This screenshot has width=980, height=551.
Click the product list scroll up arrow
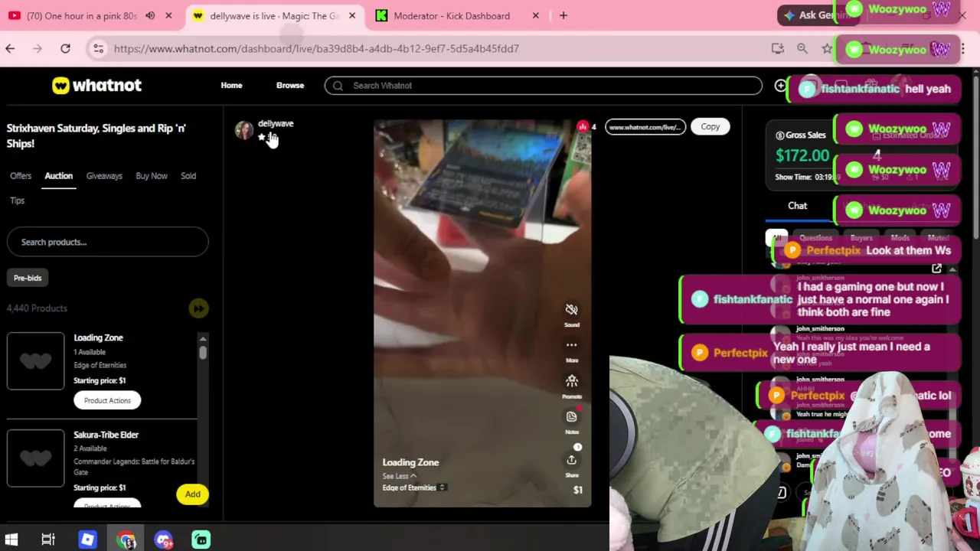(203, 338)
